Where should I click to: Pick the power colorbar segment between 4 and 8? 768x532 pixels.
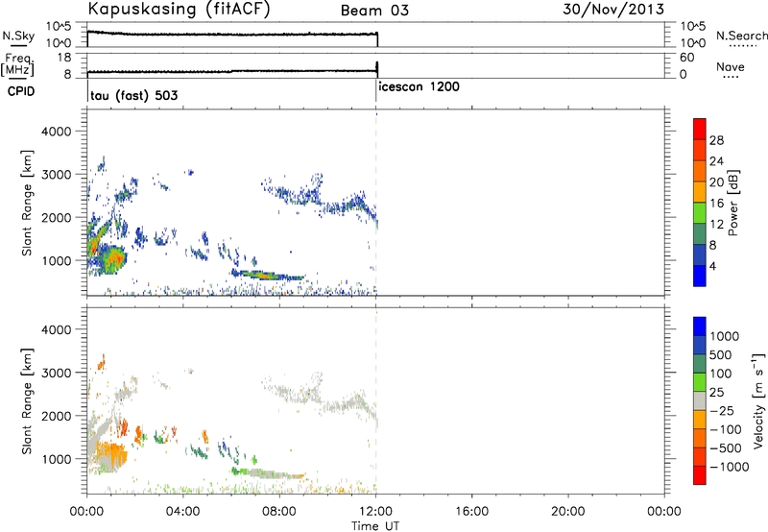(x=700, y=254)
